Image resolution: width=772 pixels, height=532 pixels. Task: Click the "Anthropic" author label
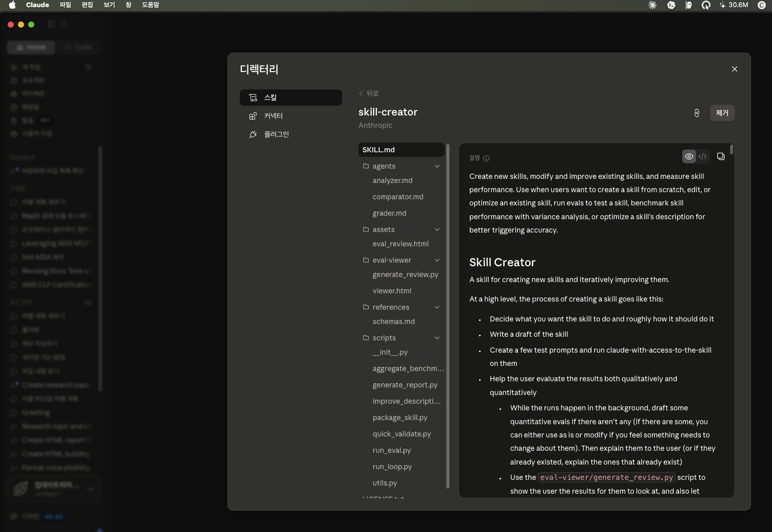pos(375,125)
